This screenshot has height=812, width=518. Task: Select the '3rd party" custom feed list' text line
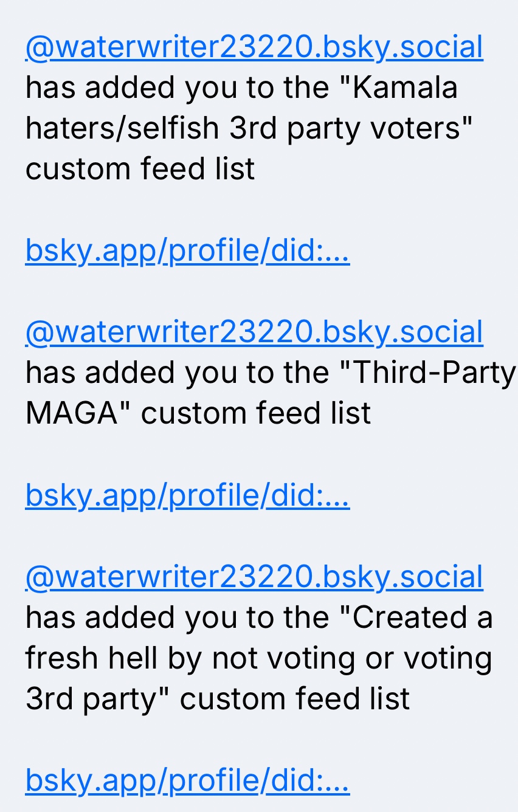(218, 699)
